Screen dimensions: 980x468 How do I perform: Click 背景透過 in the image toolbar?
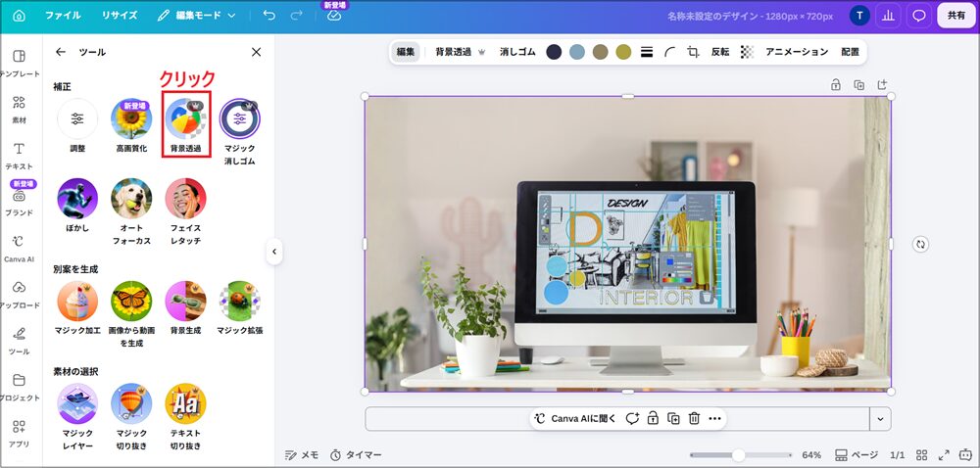[461, 53]
